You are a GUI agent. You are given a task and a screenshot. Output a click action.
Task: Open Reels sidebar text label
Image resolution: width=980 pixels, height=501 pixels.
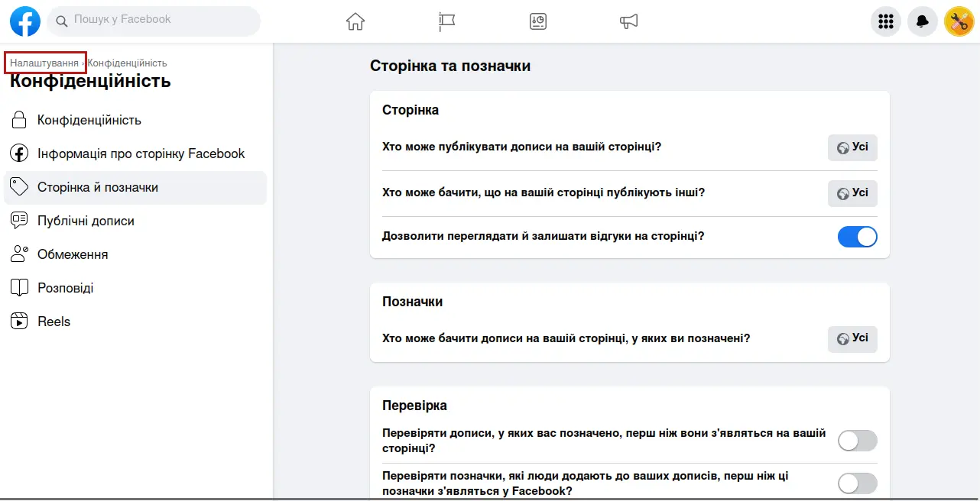(x=54, y=322)
